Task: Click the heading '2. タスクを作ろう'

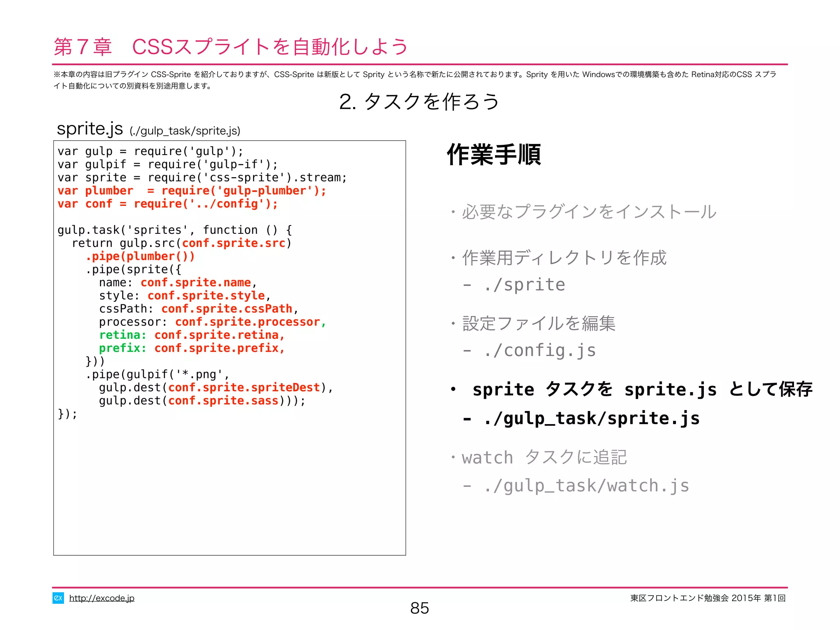Action: pyautogui.click(x=419, y=101)
